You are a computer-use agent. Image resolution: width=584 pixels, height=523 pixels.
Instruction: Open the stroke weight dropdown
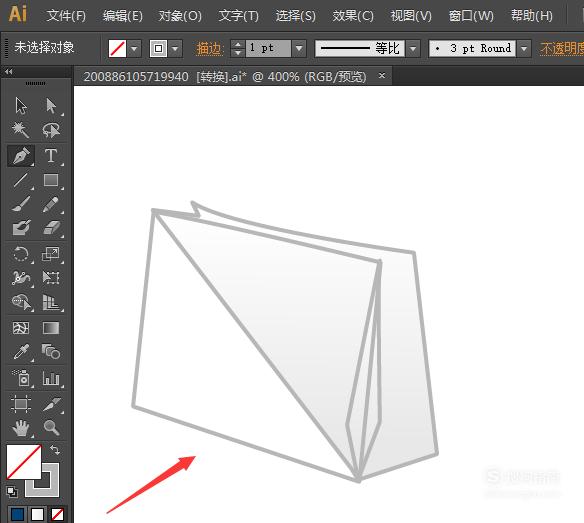[299, 48]
